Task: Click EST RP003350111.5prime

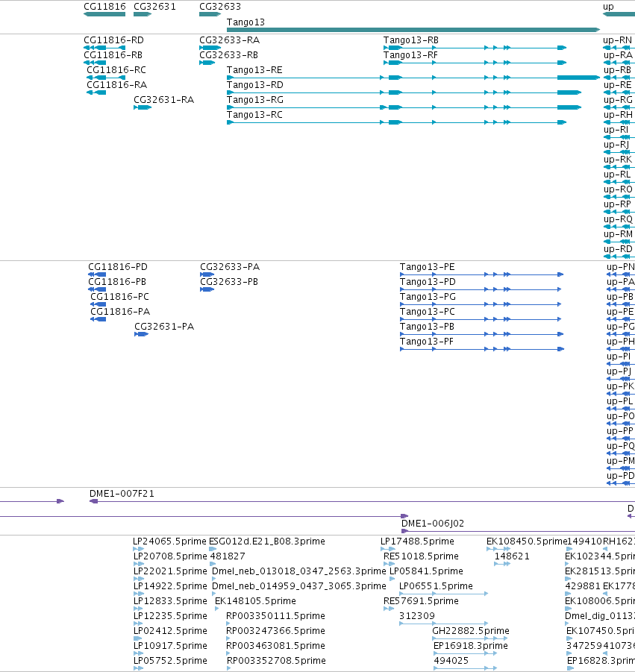Action: pos(275,616)
